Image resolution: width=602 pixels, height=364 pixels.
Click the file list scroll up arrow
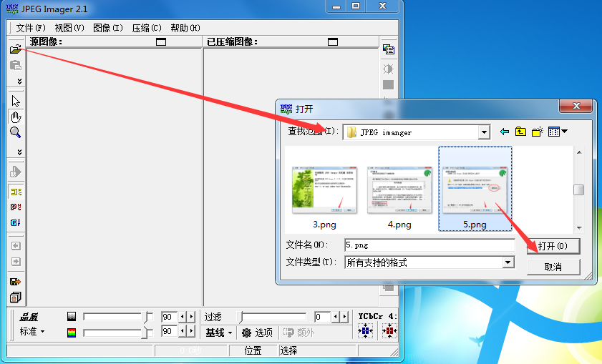point(579,152)
